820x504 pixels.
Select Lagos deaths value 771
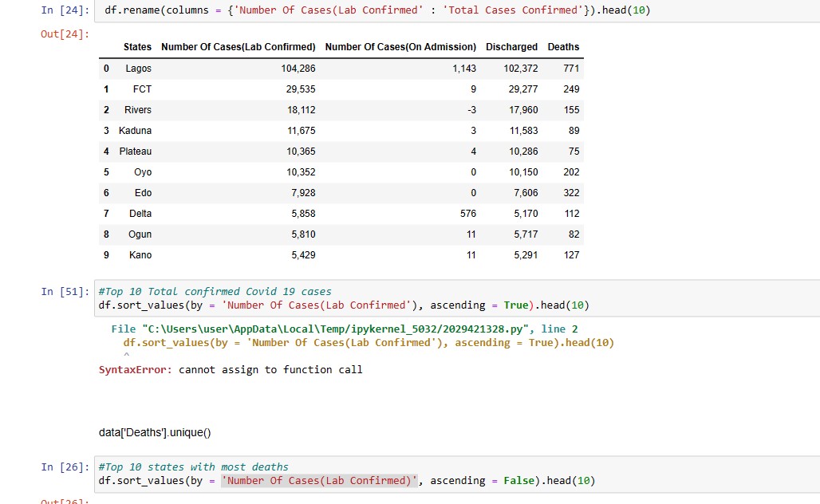572,69
